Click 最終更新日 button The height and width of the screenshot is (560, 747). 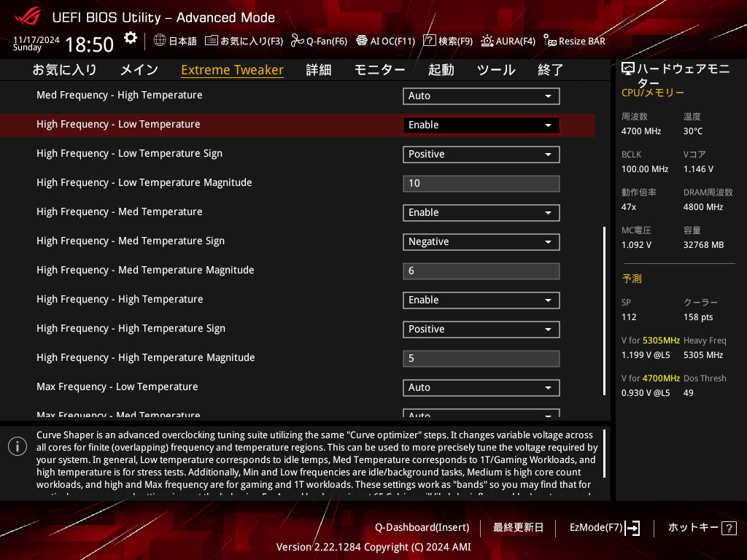[518, 528]
